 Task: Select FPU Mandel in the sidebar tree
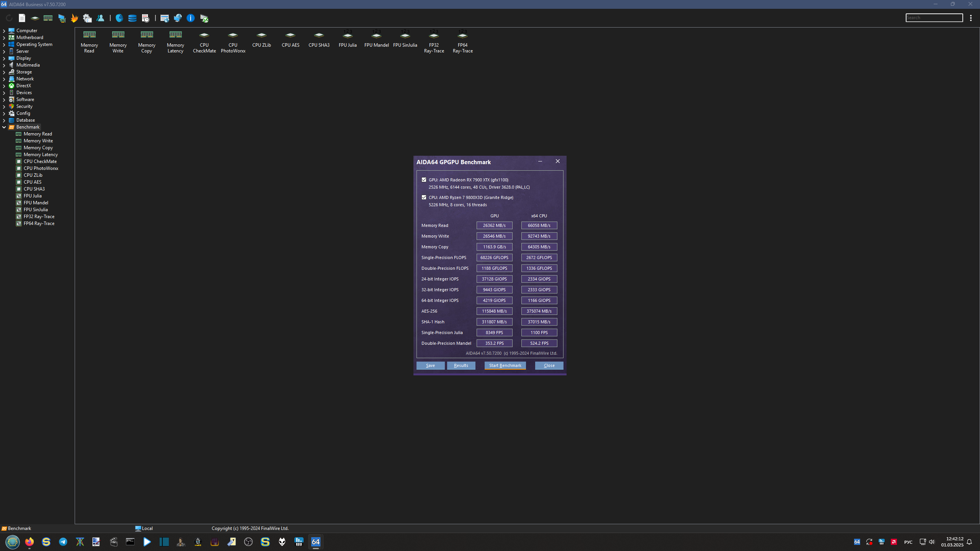pos(36,203)
